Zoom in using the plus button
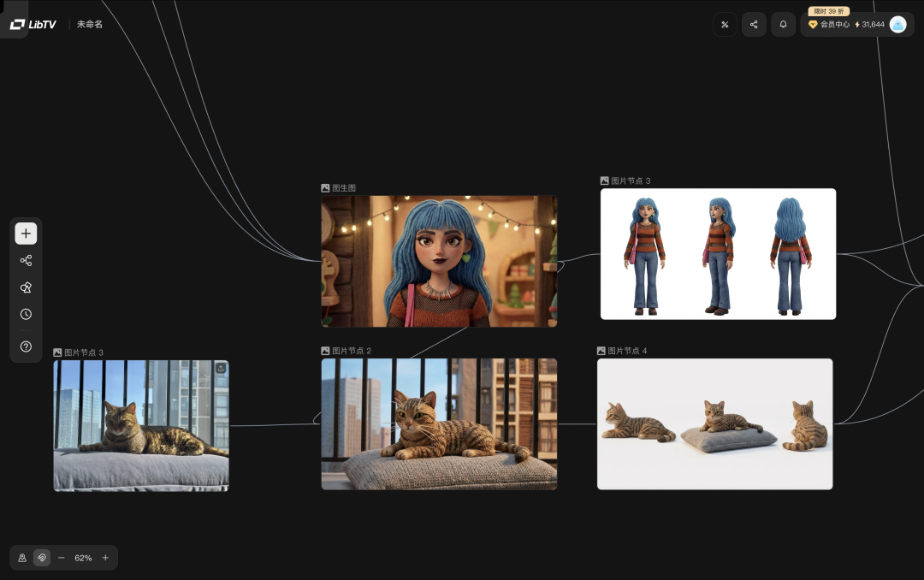This screenshot has height=580, width=924. [x=105, y=558]
